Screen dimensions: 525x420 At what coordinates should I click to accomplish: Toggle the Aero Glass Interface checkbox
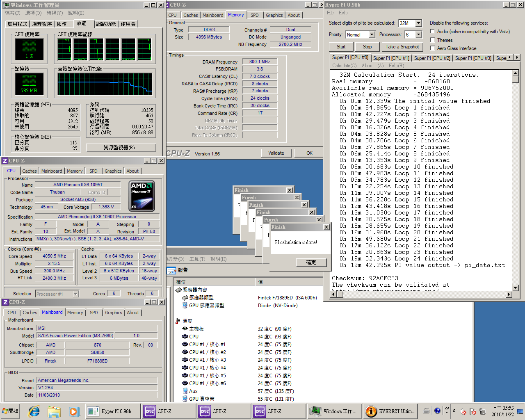432,48
